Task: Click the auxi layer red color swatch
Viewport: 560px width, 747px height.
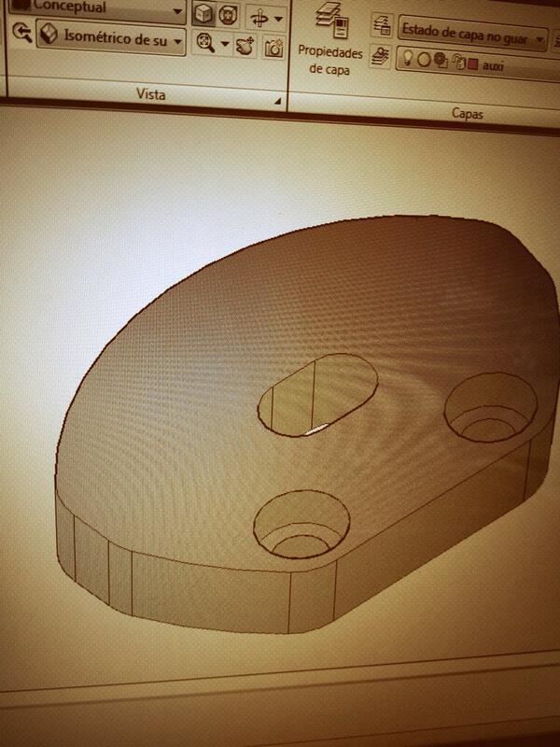Action: [472, 64]
